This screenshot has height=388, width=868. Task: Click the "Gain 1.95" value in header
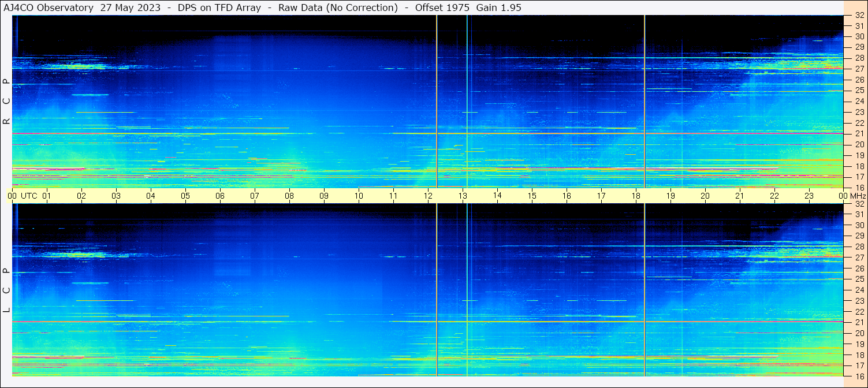[x=498, y=8]
